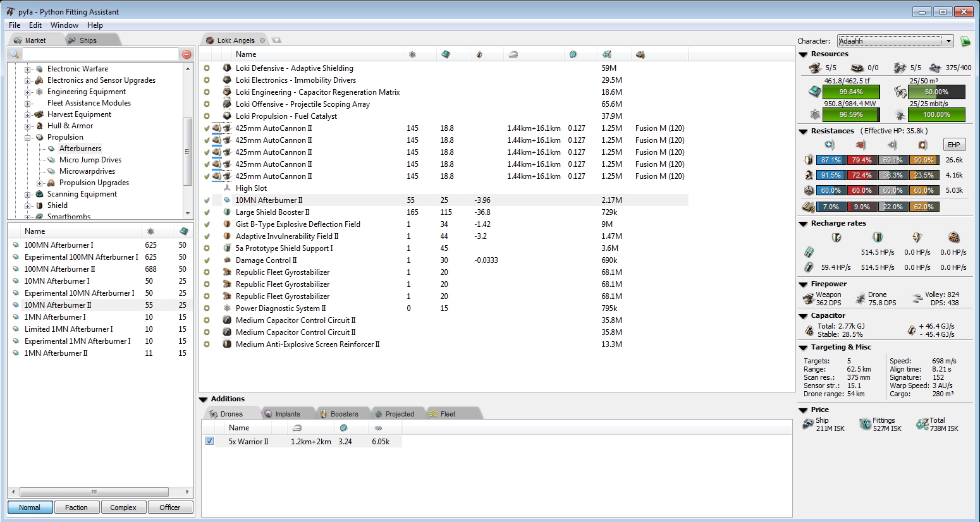980x522 pixels.
Task: Click the thermal resistance column icon
Action: click(860, 145)
